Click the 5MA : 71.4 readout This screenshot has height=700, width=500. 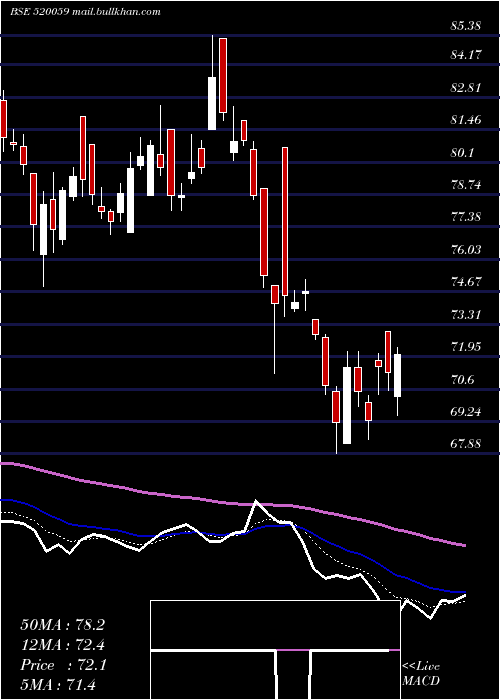[x=59, y=684]
